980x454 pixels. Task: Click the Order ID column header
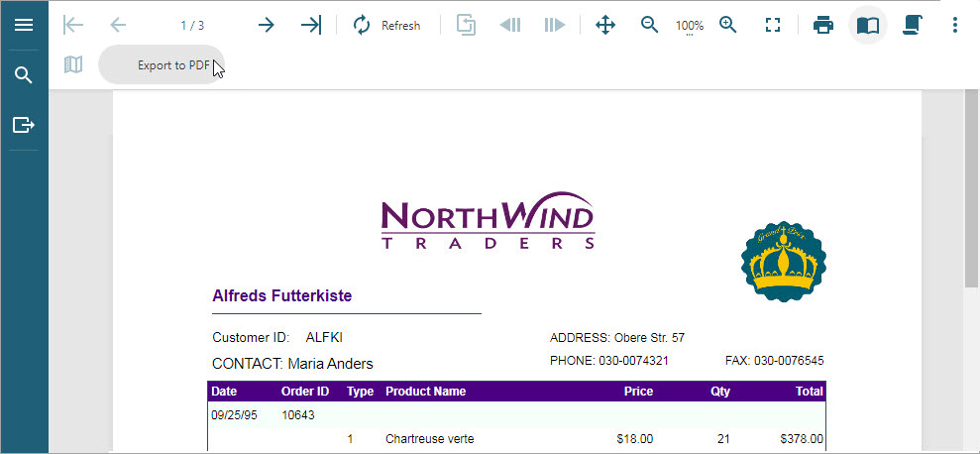click(x=305, y=392)
